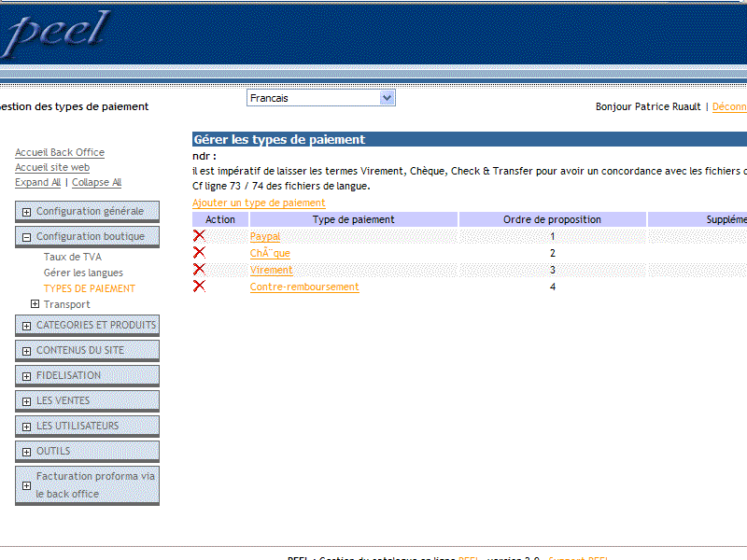Expand OUTILS section plus icon
The height and width of the screenshot is (560, 747).
27,452
